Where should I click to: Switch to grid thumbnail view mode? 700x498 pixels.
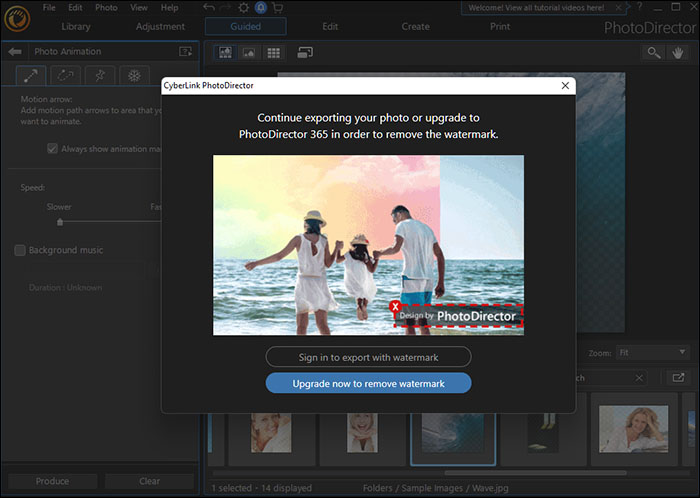[272, 52]
